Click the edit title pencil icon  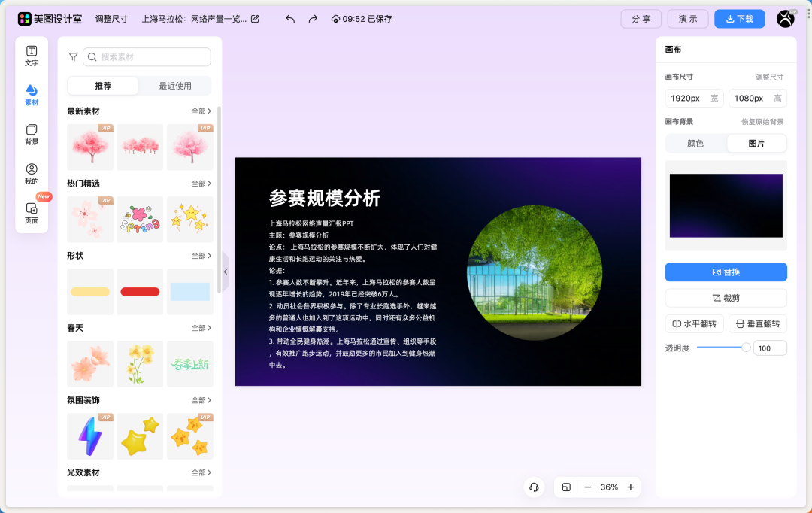255,19
